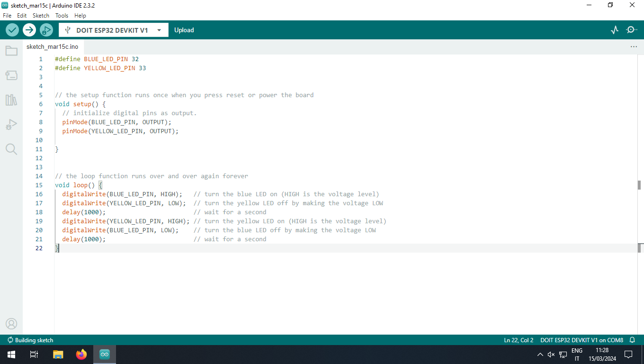Screen dimensions: 644x364
Task: Click the Verify checkmark button
Action: pos(12,30)
